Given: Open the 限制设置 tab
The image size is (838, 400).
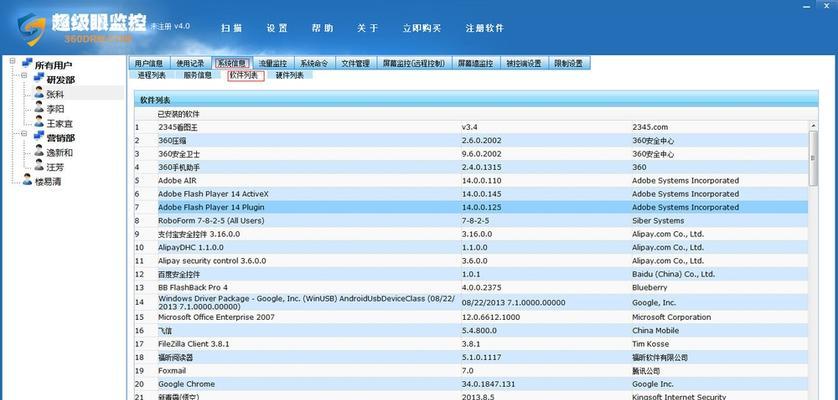Looking at the screenshot, I should tap(569, 63).
